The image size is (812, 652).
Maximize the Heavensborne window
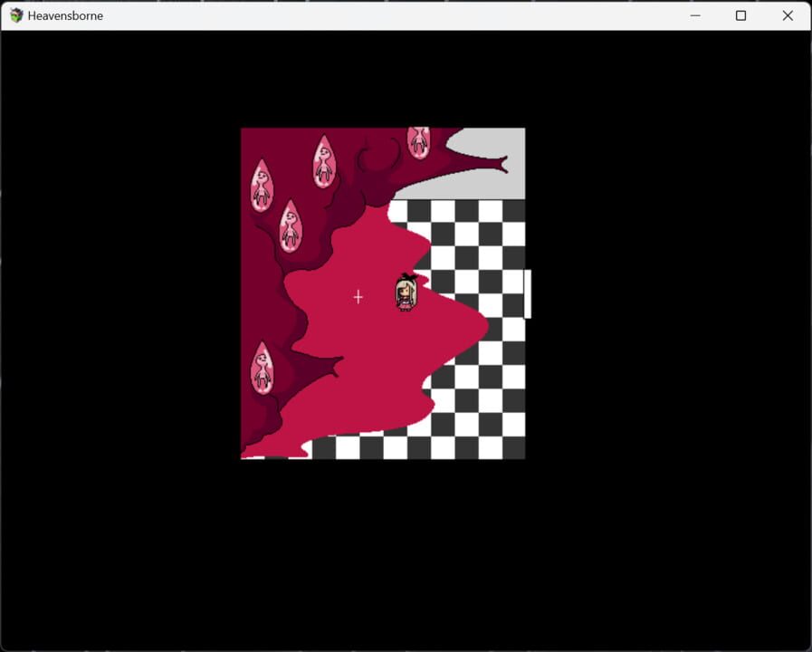click(x=741, y=15)
